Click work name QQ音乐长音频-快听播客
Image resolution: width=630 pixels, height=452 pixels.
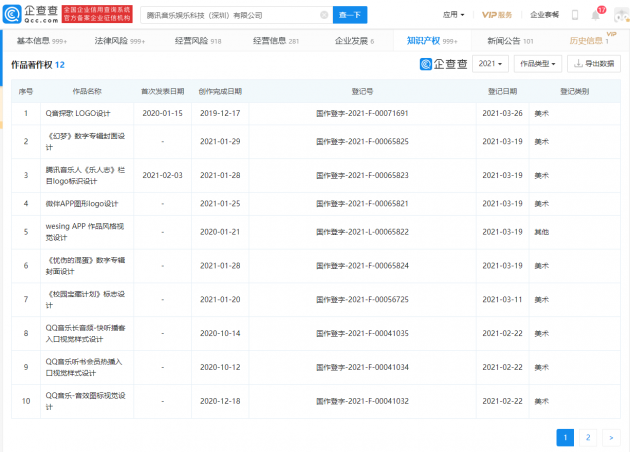click(85, 333)
